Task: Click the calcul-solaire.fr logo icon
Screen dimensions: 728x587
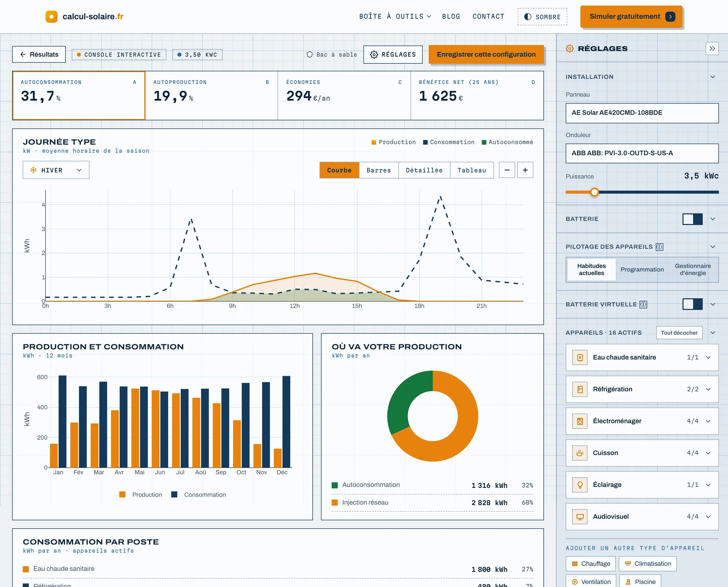Action: click(51, 16)
